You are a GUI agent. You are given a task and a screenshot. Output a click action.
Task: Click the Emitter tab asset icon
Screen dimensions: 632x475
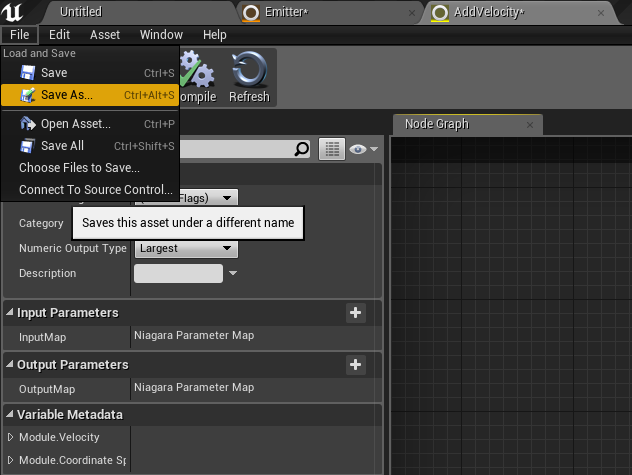coord(251,12)
